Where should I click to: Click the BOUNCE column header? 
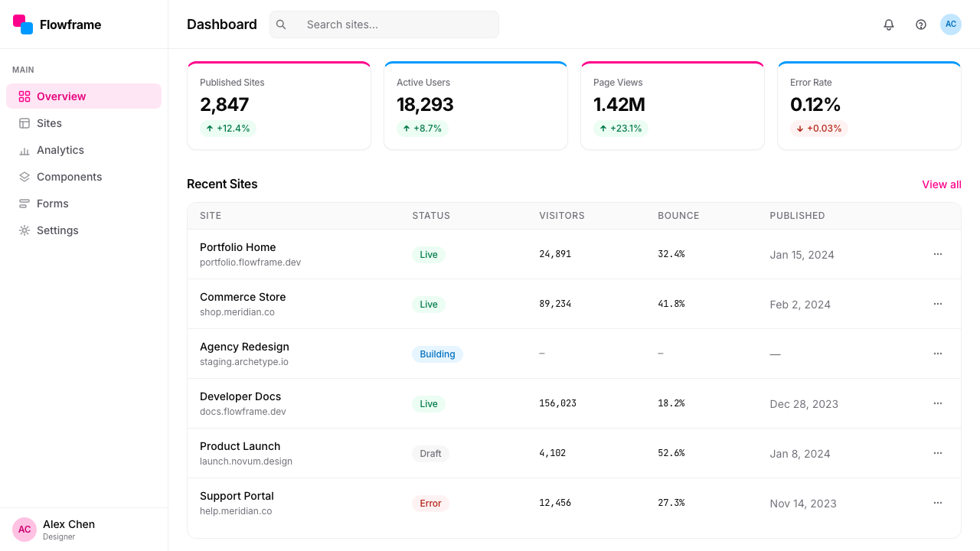pyautogui.click(x=678, y=216)
